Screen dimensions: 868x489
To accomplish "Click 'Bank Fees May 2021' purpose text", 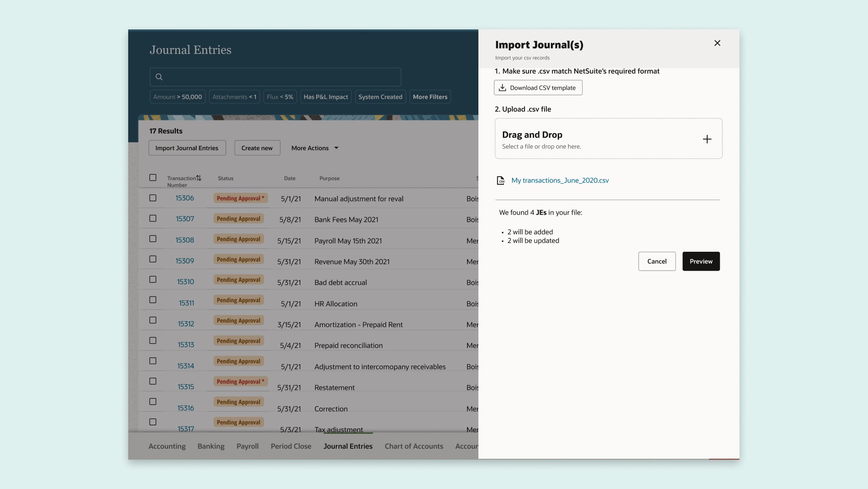I will pyautogui.click(x=346, y=220).
